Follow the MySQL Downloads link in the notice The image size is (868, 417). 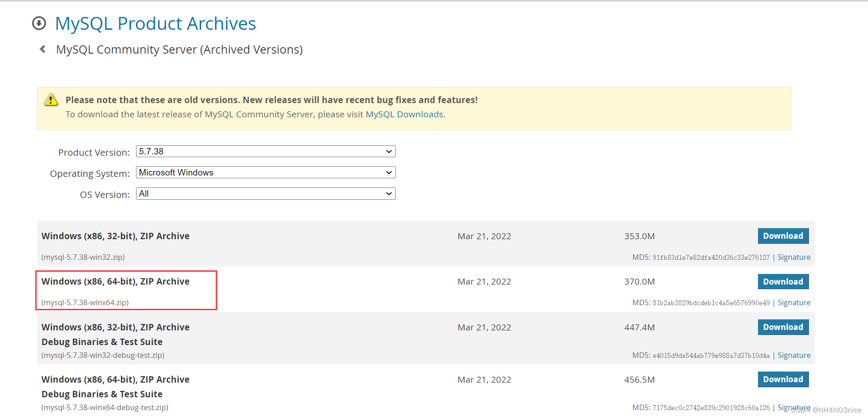point(404,114)
